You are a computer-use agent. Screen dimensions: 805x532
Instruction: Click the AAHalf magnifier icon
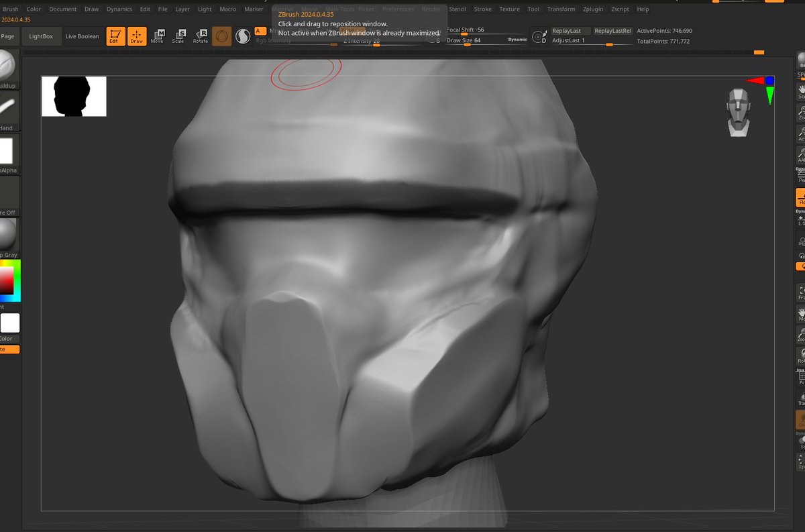800,155
